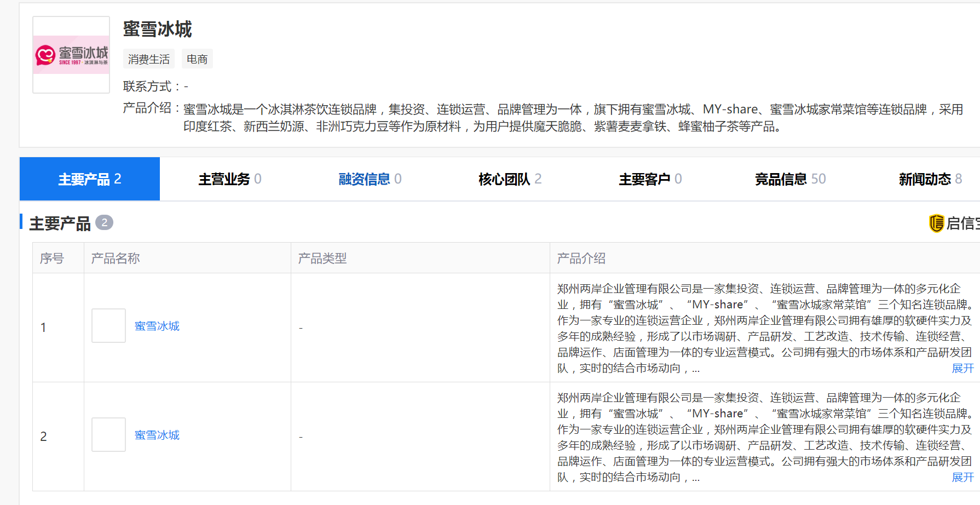Click the 产品名称 column header
This screenshot has width=980, height=505.
coord(116,259)
